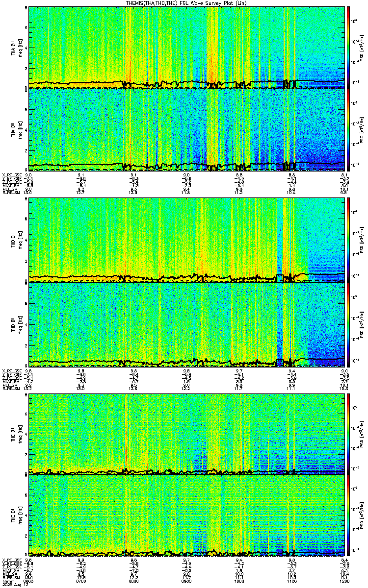This screenshot has height=588, width=368.
Task: Click the THA panel X_RE_GSE row label
Action: [x=11, y=174]
